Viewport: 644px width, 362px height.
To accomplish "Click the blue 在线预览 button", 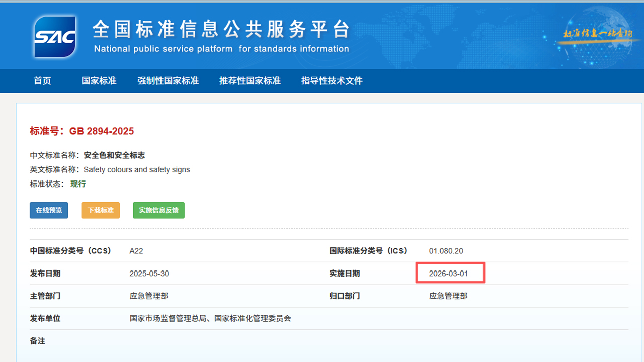I will (x=49, y=210).
